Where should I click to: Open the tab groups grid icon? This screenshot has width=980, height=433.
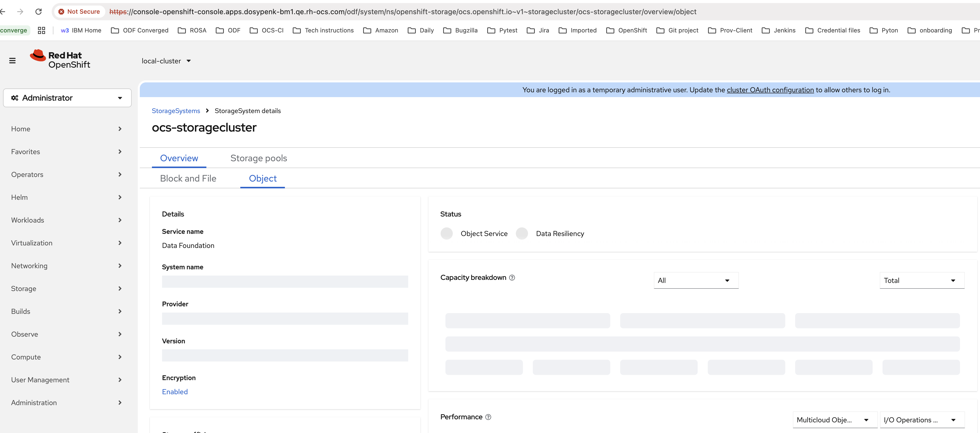(42, 30)
